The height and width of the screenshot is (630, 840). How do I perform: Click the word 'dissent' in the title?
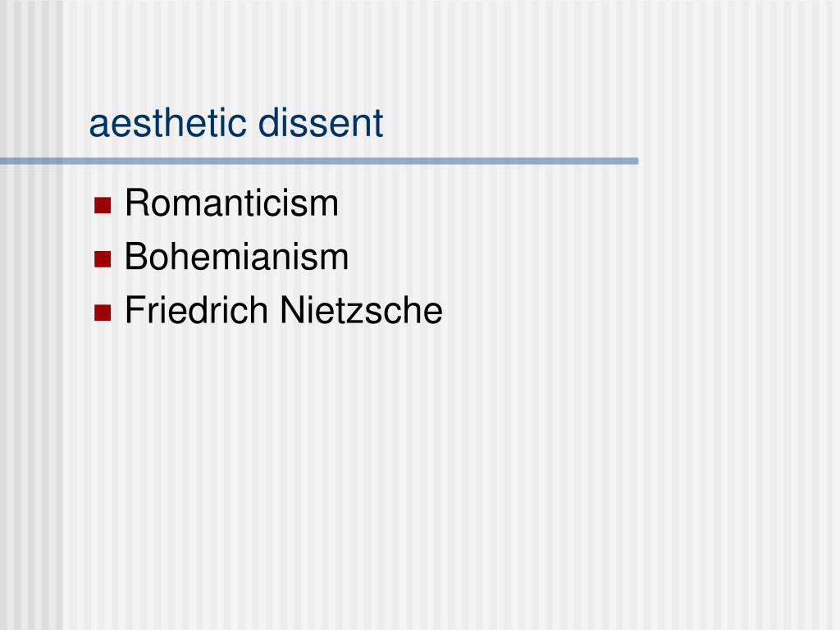(321, 123)
